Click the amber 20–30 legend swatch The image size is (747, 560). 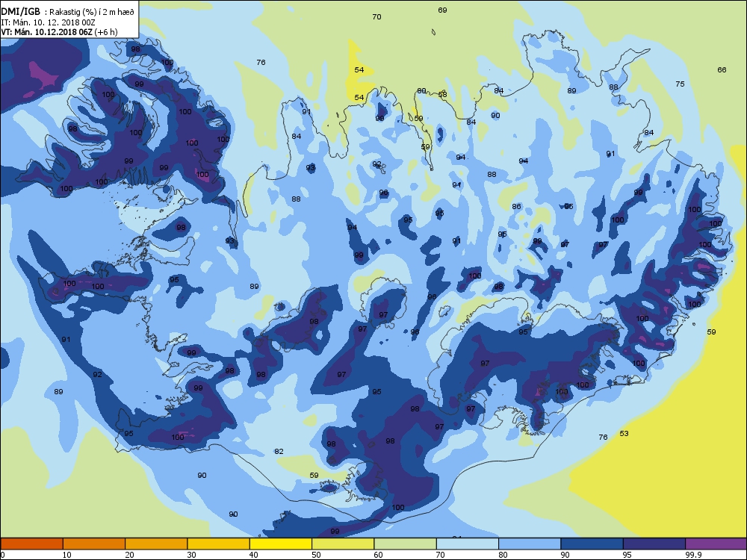156,544
